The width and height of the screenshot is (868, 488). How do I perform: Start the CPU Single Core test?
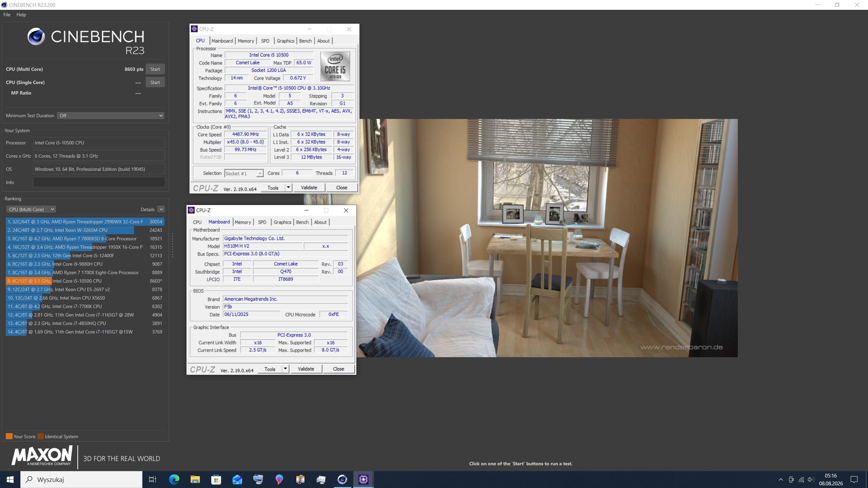tap(155, 82)
